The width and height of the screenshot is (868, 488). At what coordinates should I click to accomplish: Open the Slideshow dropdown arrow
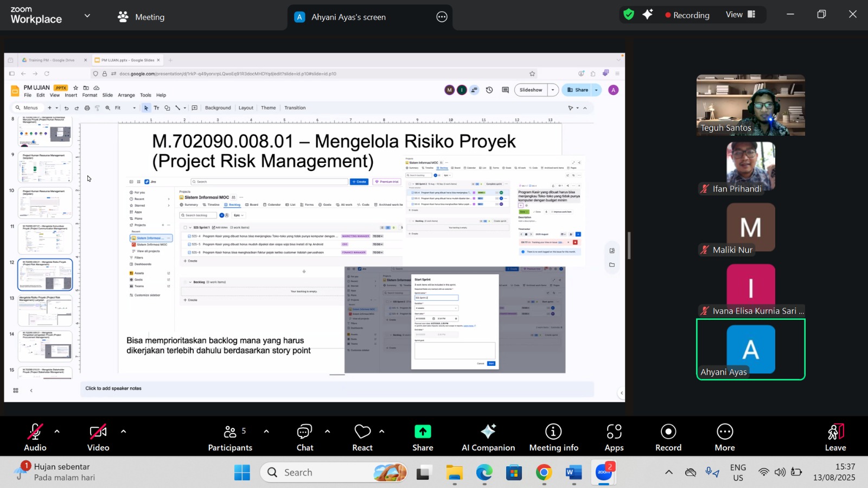(x=553, y=90)
